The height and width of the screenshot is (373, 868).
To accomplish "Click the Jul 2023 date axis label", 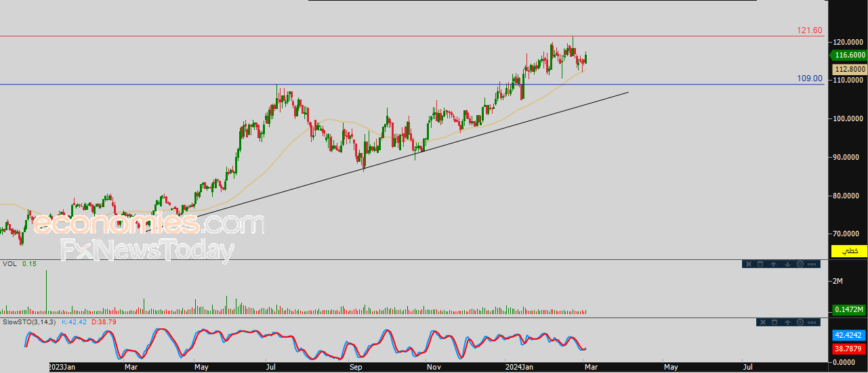I will pos(270,367).
